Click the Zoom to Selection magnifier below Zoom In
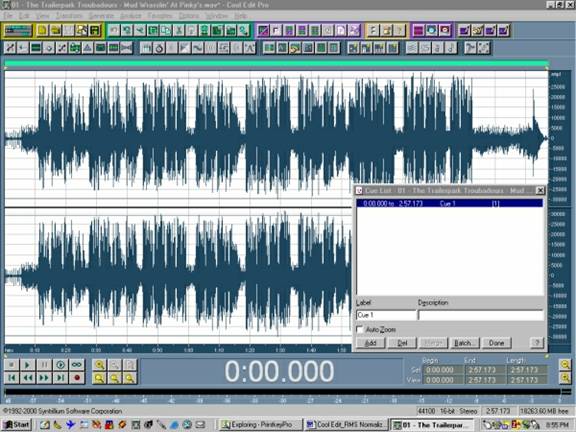Screen dimensions: 576x432 (x=99, y=378)
